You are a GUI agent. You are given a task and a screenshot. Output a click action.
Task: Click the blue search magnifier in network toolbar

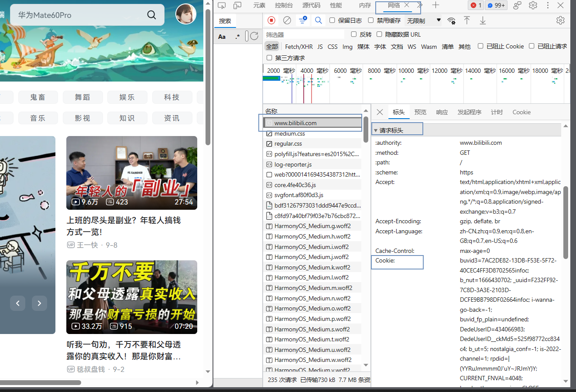pos(319,20)
